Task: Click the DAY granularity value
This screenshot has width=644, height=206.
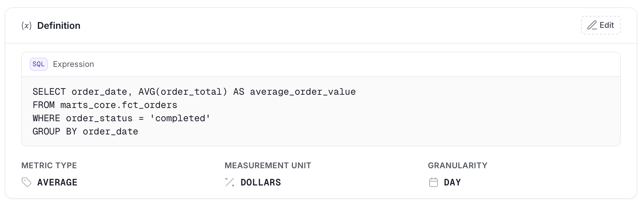Action: [452, 182]
